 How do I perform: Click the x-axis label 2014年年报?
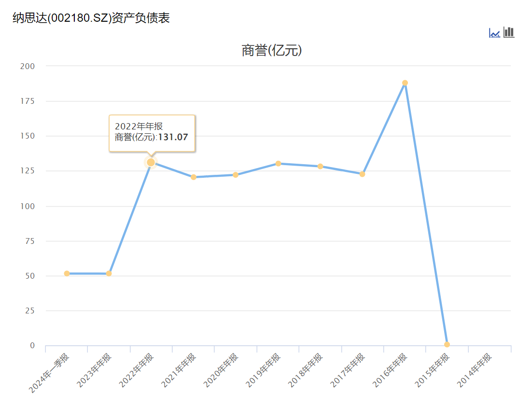(x=475, y=370)
